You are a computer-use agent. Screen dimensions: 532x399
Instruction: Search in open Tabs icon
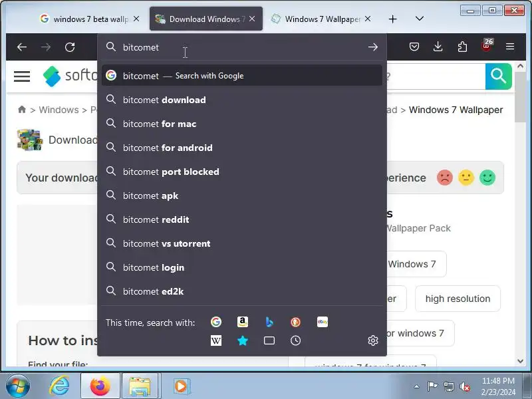click(269, 340)
